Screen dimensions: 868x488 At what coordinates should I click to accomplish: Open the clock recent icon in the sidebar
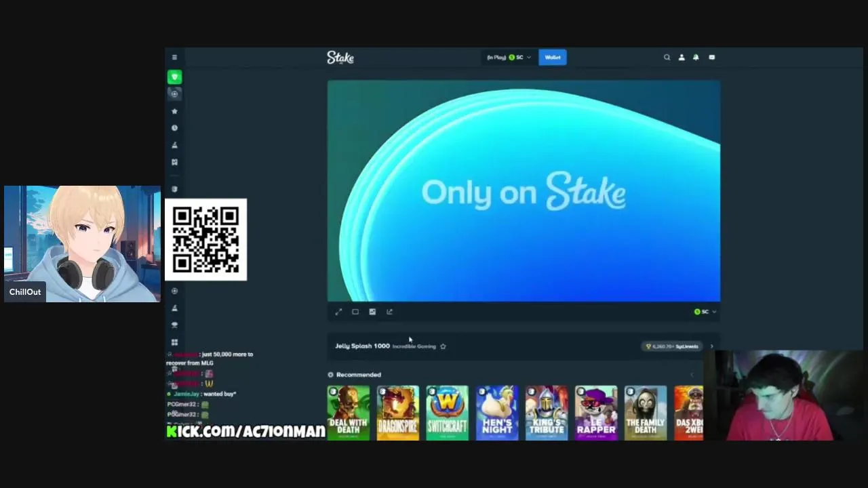click(174, 128)
